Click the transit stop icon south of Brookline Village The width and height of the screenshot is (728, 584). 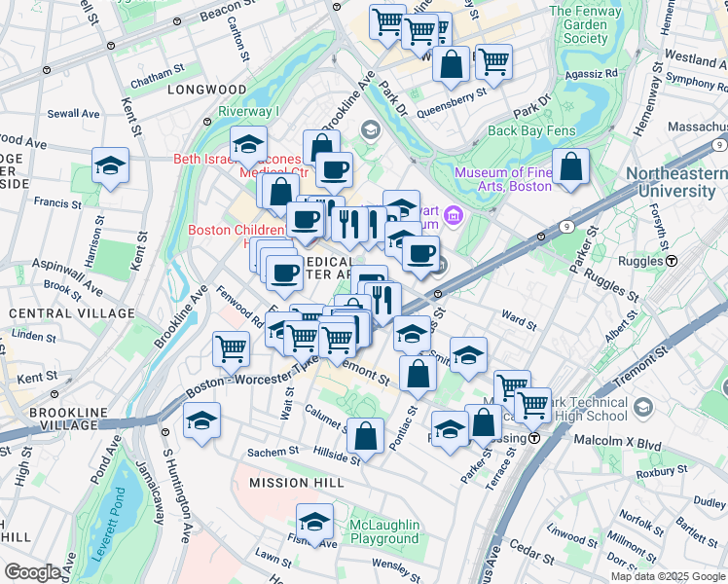pos(165,432)
